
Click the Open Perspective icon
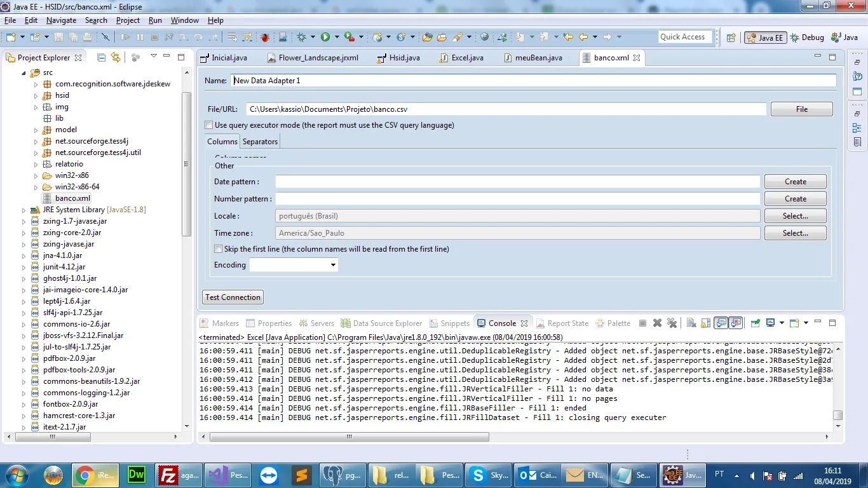[x=731, y=37]
